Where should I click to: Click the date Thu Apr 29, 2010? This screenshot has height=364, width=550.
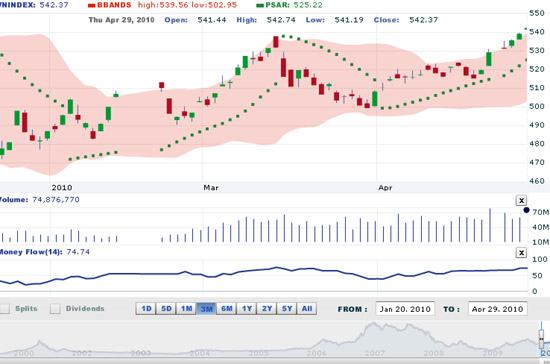[x=121, y=20]
